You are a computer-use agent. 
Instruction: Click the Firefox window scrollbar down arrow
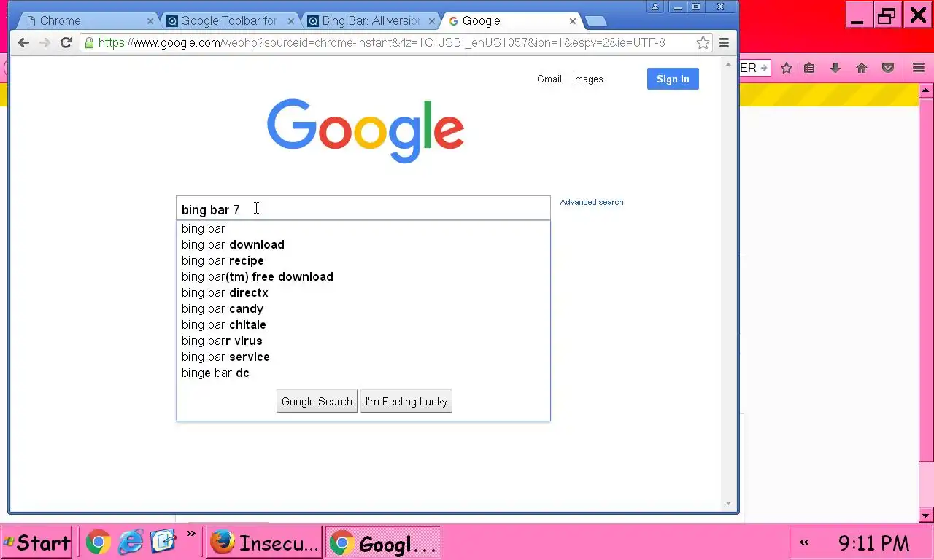926,516
